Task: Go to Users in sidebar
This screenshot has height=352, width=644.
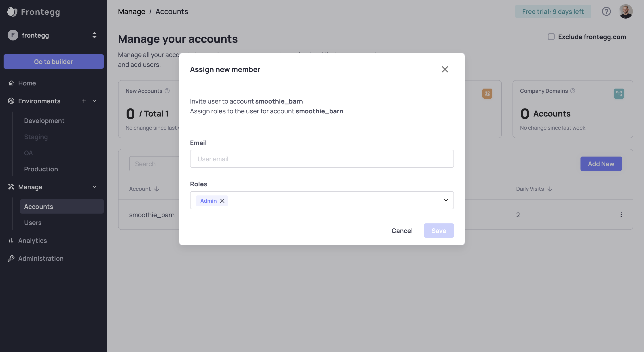Action: click(33, 223)
